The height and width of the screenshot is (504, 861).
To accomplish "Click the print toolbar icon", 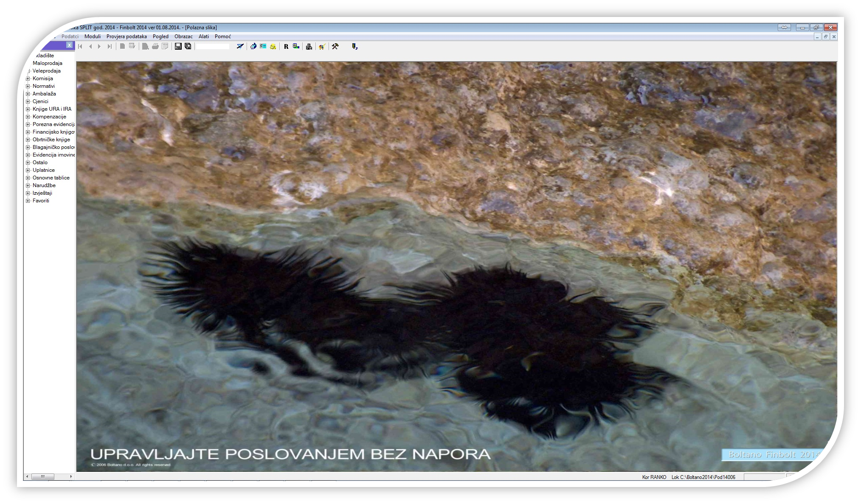I will pos(155,46).
